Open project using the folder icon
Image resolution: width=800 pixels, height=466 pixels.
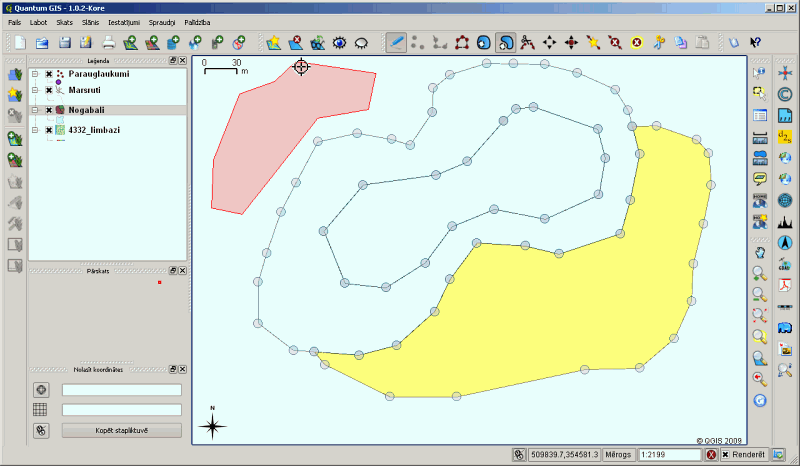42,43
